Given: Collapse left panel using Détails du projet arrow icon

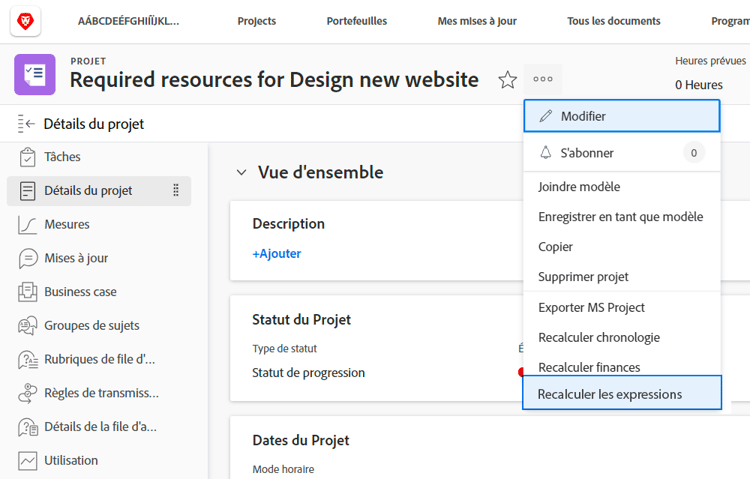Looking at the screenshot, I should [x=26, y=124].
